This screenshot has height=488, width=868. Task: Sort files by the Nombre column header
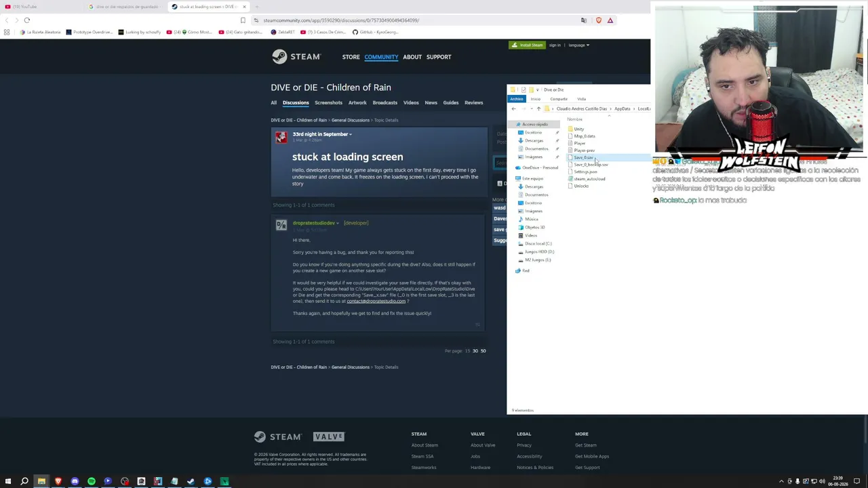click(574, 119)
